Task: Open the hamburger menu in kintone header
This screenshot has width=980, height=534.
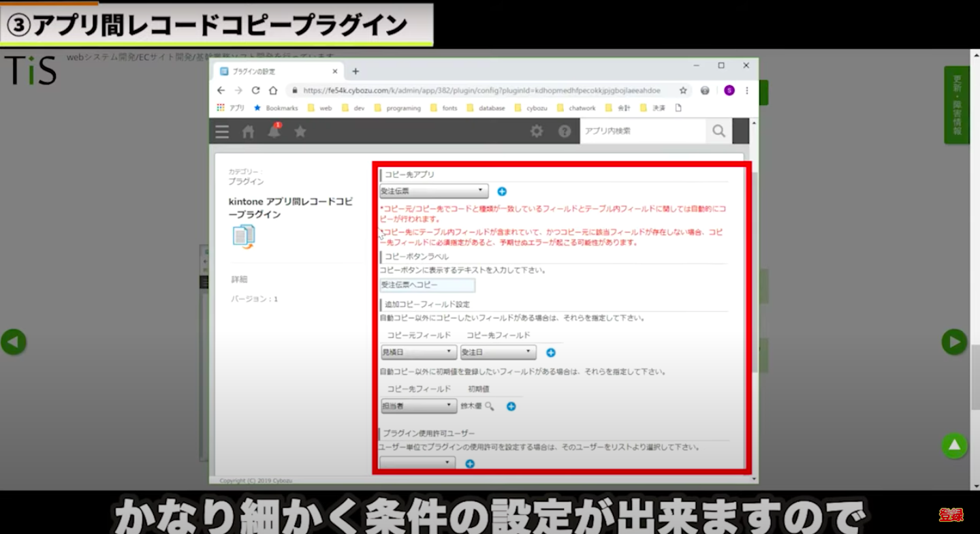Action: (222, 131)
